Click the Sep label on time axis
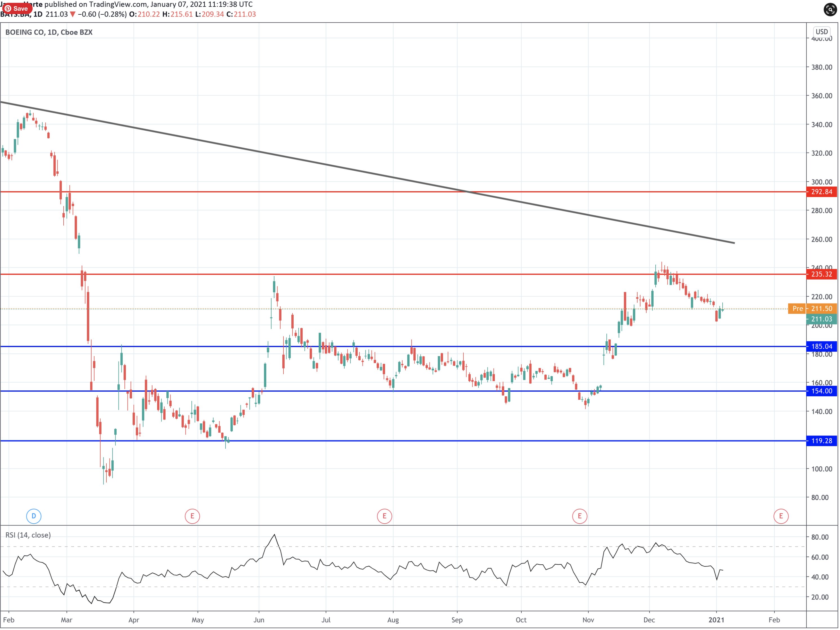Image resolution: width=840 pixels, height=630 pixels. point(457,620)
